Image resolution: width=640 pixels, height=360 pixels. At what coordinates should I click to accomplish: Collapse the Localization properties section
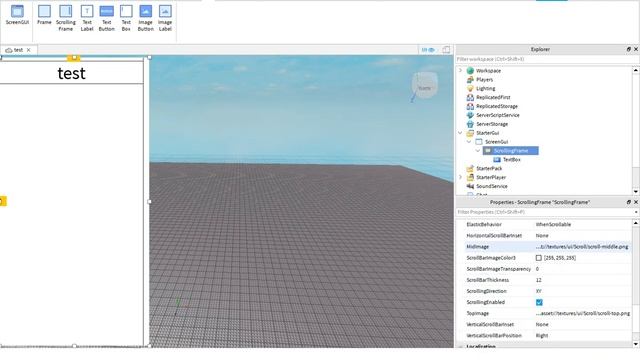[x=460, y=346]
